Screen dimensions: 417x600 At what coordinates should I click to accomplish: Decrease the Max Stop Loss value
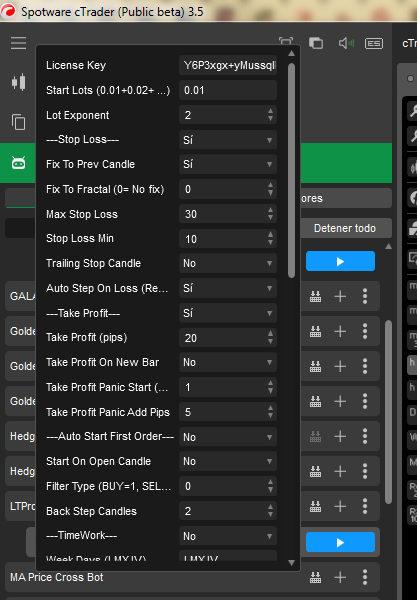coord(270,218)
